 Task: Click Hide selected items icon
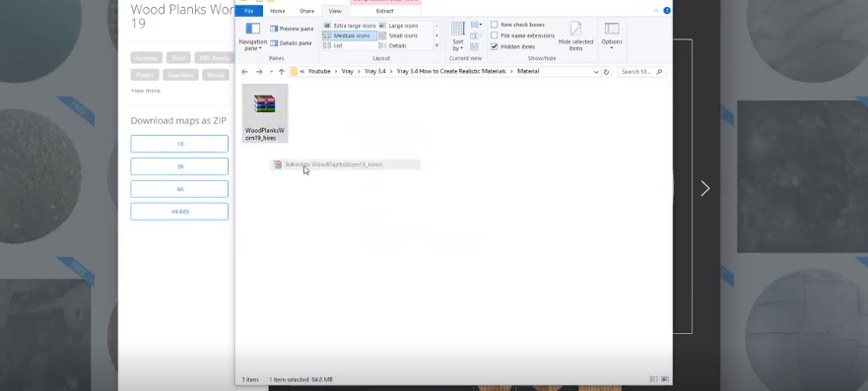pyautogui.click(x=575, y=36)
